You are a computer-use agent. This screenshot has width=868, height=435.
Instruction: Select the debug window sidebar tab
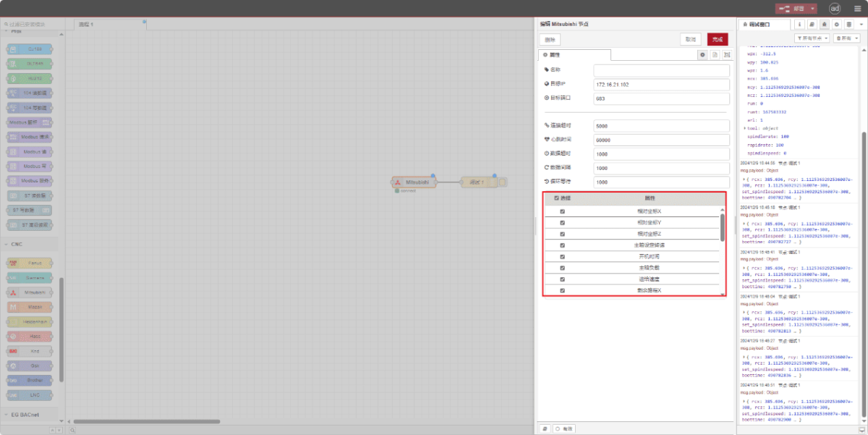765,24
